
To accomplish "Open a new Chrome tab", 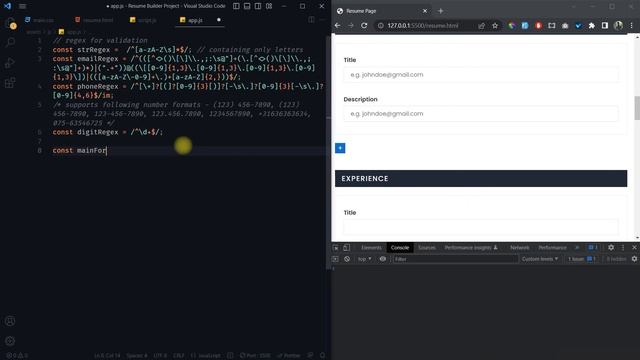I will click(x=440, y=11).
